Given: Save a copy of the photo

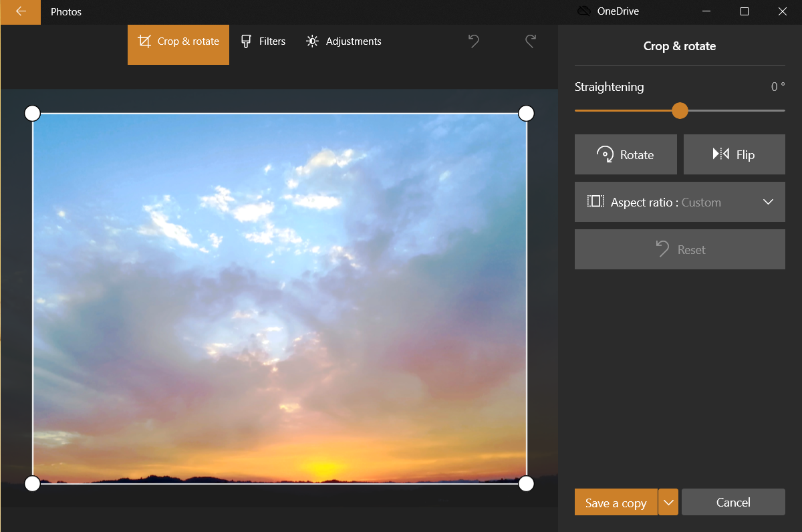Looking at the screenshot, I should point(616,503).
